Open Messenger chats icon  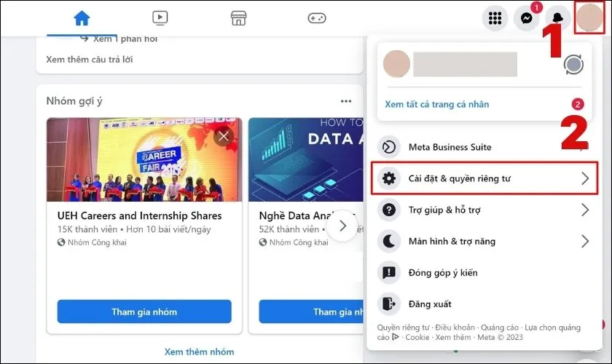pyautogui.click(x=526, y=18)
